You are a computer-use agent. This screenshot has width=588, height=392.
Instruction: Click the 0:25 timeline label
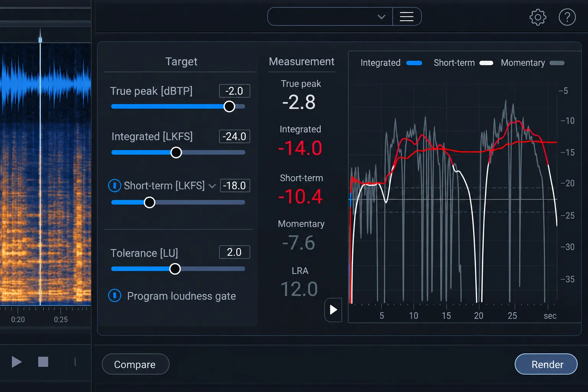tap(61, 319)
